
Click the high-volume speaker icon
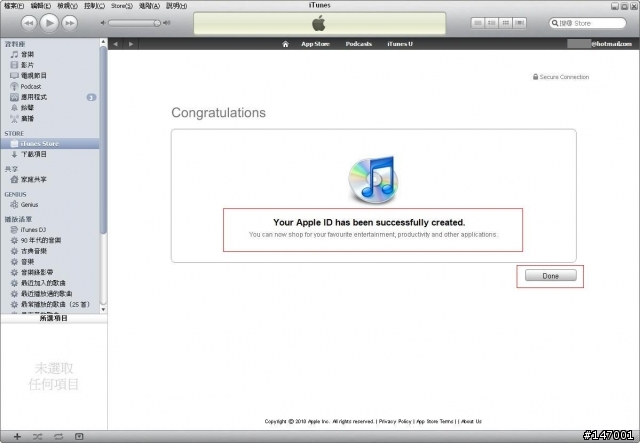[167, 23]
